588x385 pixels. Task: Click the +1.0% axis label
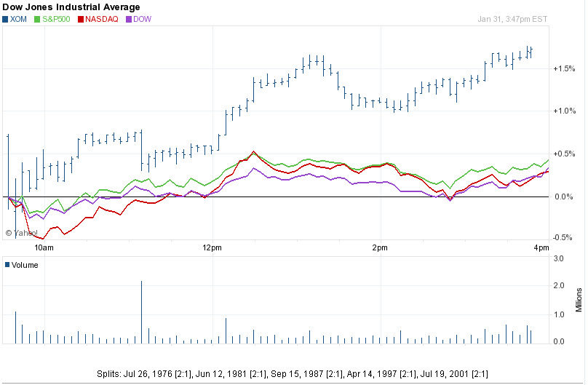point(565,111)
